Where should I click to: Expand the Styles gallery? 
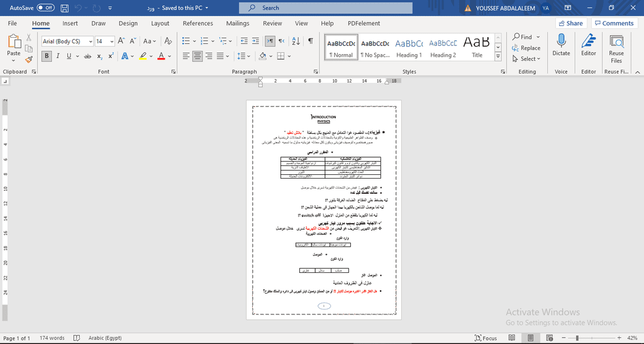tap(498, 57)
